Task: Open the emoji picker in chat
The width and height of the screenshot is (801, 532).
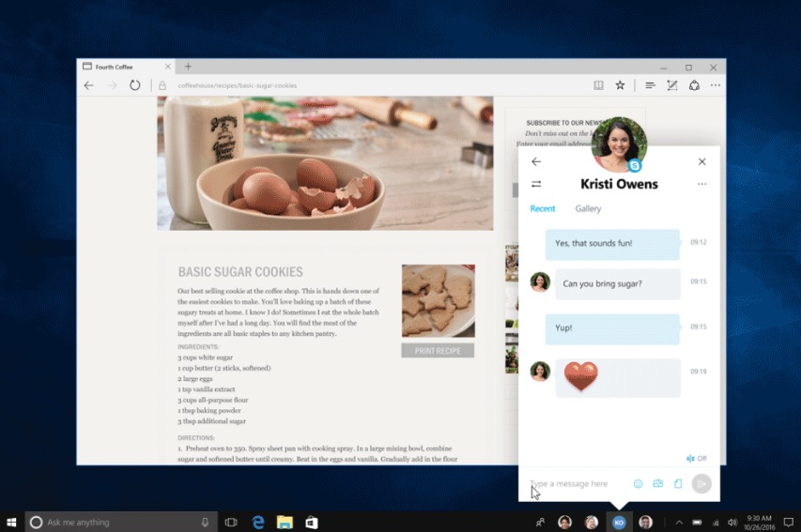Action: coord(638,483)
